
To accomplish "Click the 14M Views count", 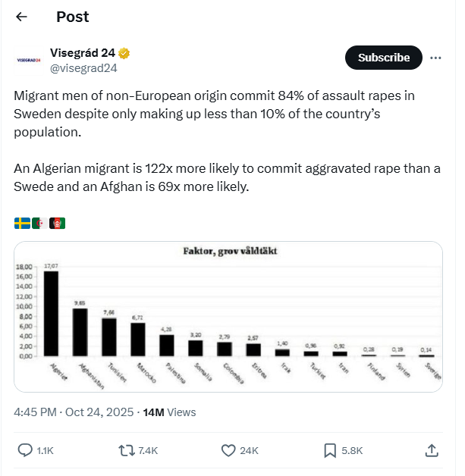I will tap(169, 412).
